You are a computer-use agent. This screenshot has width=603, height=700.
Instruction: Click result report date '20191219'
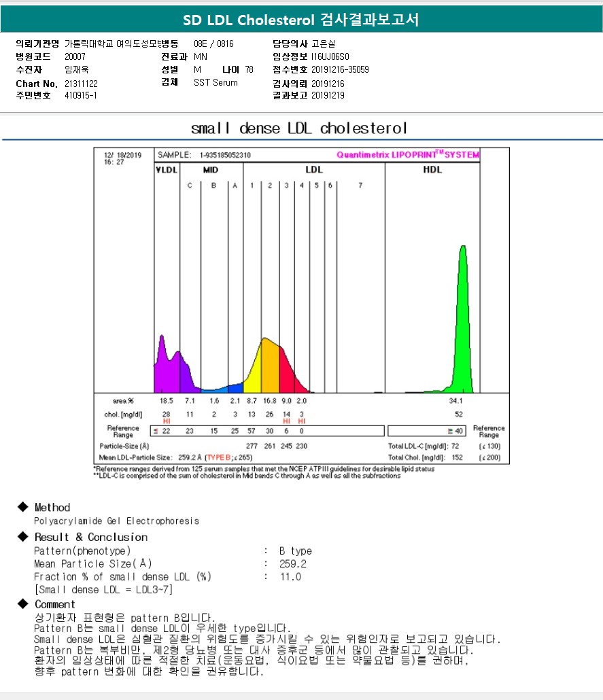pyautogui.click(x=328, y=95)
